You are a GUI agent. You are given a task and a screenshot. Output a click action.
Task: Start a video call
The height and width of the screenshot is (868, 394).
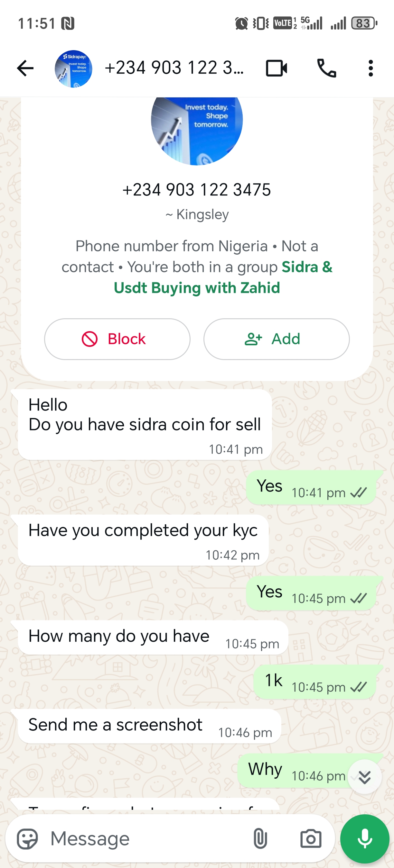276,68
